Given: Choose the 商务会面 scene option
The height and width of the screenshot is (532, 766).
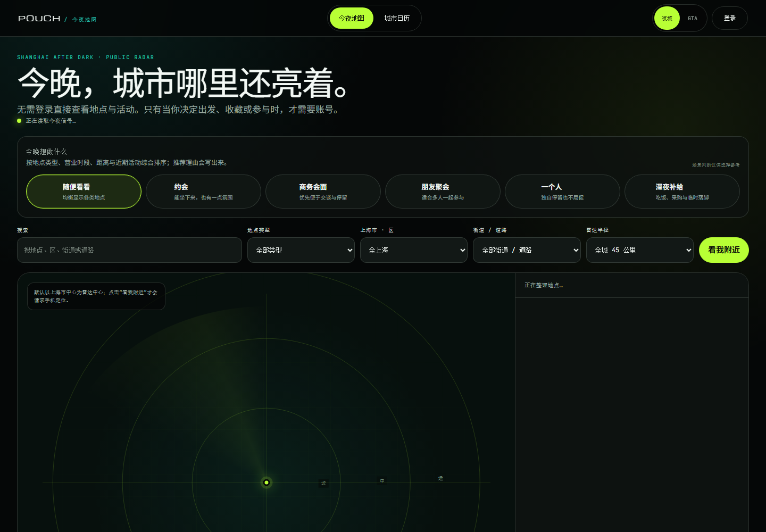Looking at the screenshot, I should pos(323,192).
